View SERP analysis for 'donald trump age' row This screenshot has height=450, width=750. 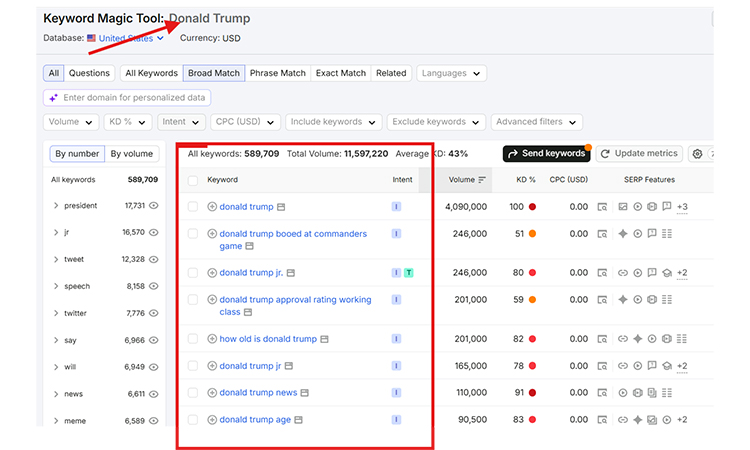[x=602, y=420]
